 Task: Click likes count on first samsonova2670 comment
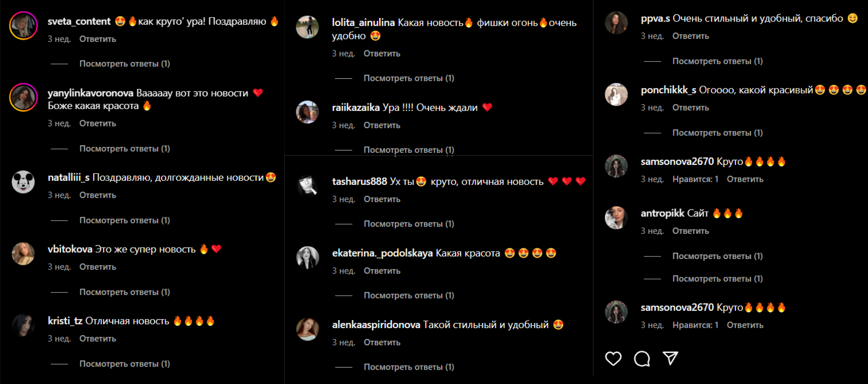(x=695, y=179)
